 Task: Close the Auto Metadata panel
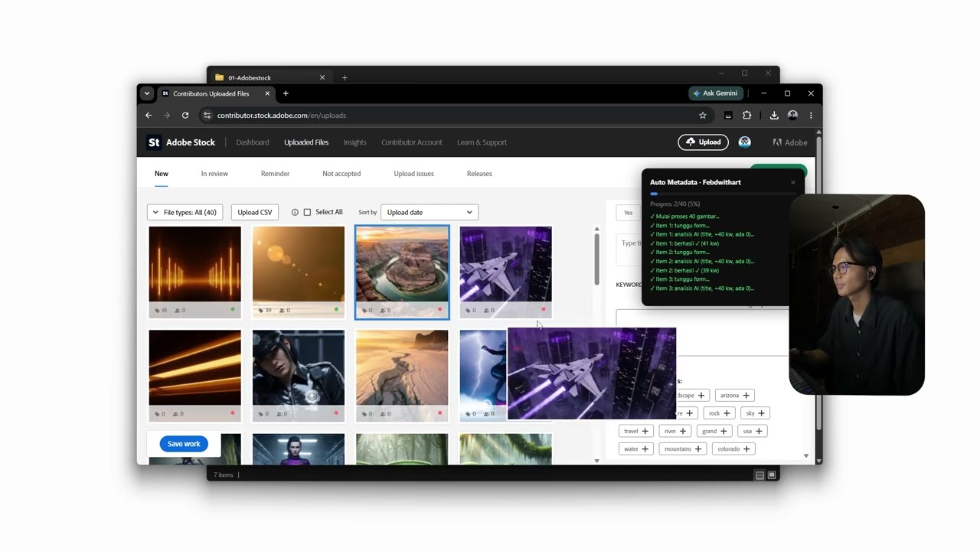(x=793, y=182)
